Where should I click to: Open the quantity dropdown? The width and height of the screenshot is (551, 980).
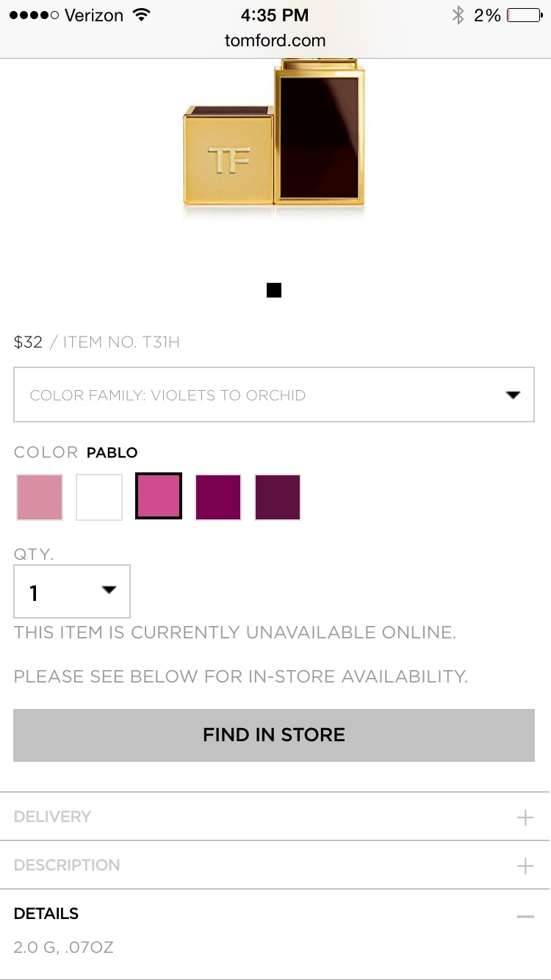point(72,591)
